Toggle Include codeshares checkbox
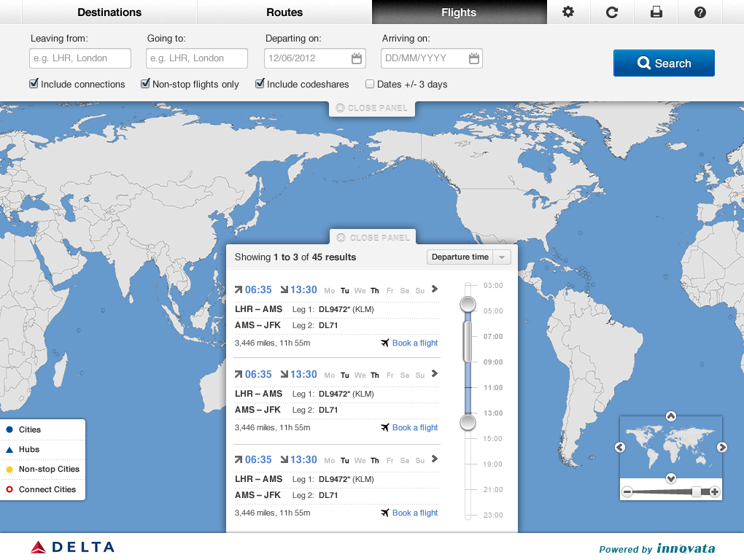Viewport: 744px width, 560px height. coord(260,84)
